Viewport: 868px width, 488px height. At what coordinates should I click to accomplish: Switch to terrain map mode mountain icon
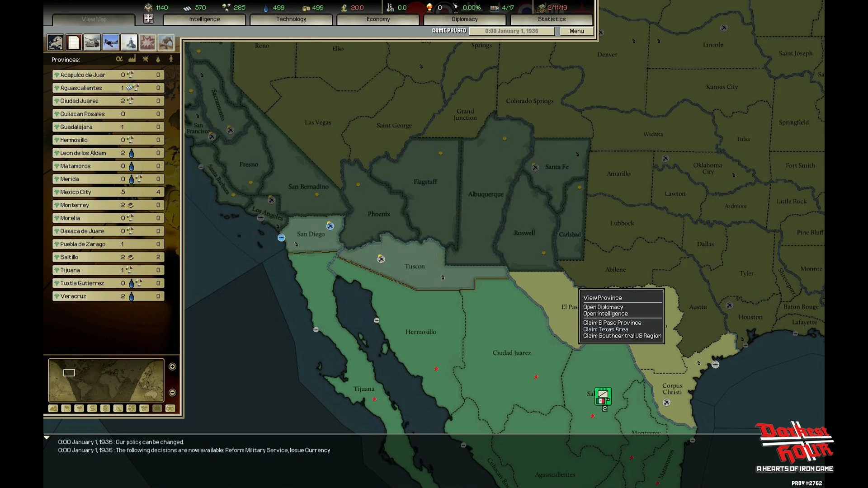click(x=53, y=408)
